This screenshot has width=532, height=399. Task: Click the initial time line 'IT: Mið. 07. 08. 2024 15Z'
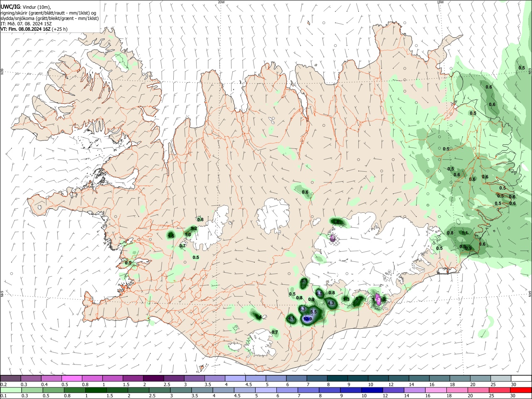point(26,24)
